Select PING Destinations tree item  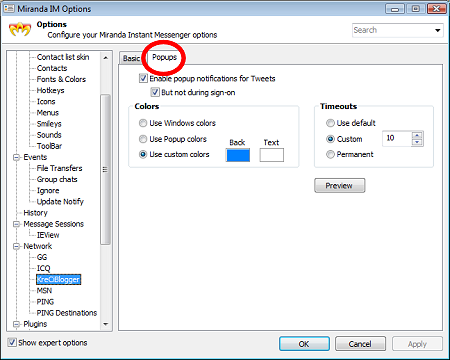[x=67, y=313]
